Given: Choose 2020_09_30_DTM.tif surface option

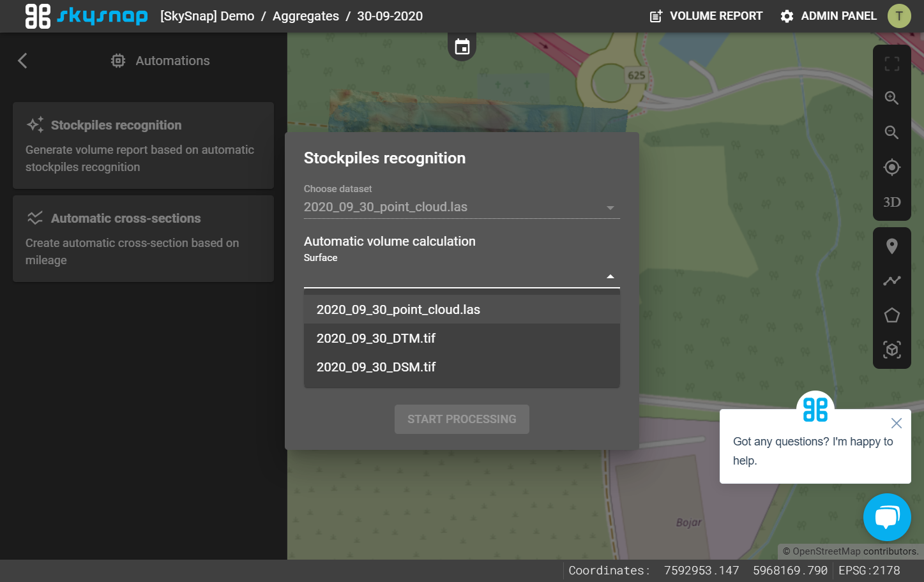Looking at the screenshot, I should pos(462,338).
